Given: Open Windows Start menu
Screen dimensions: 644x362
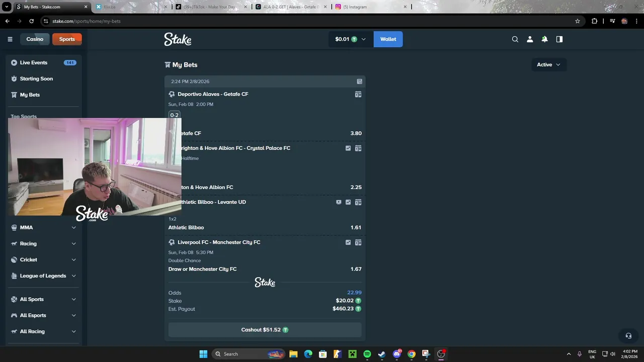Looking at the screenshot, I should (x=203, y=354).
